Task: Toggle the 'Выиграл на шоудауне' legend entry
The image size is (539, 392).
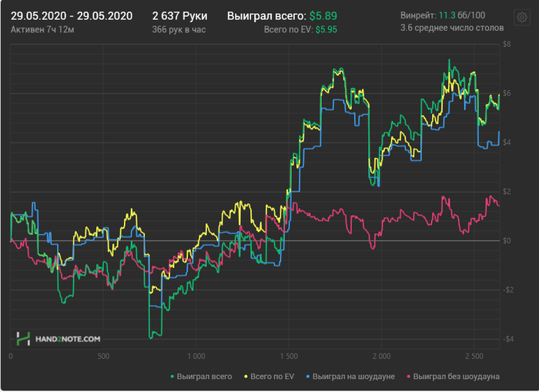Action: (350, 377)
